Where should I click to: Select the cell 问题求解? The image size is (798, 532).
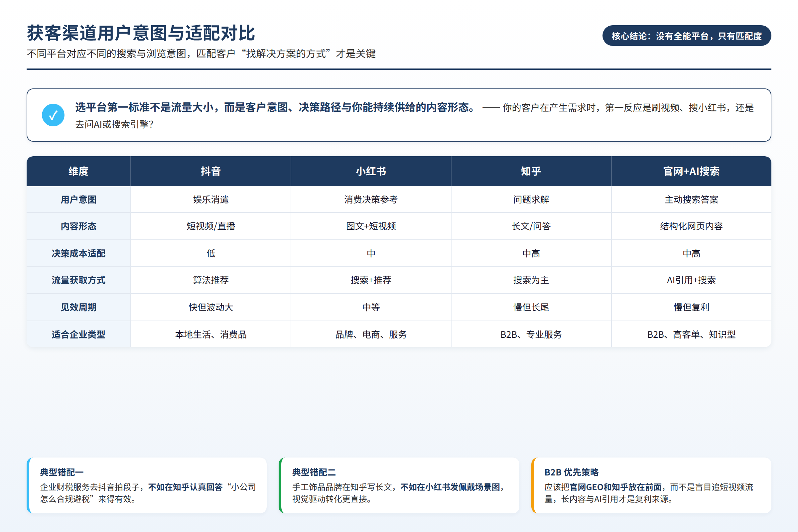(x=531, y=199)
